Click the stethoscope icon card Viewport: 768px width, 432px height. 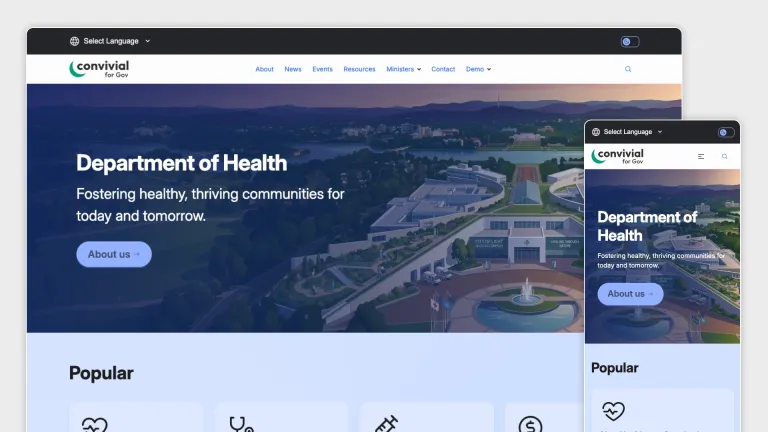pyautogui.click(x=282, y=417)
